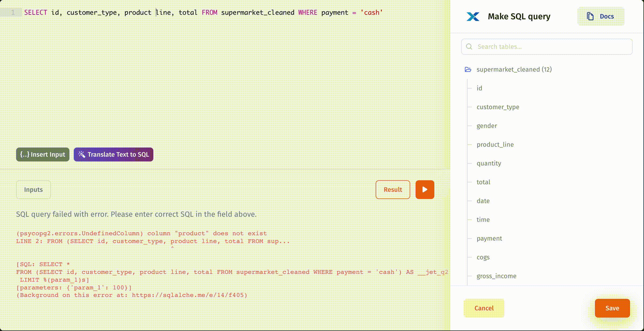Open the Inputs tab
This screenshot has height=331, width=644.
(x=33, y=190)
